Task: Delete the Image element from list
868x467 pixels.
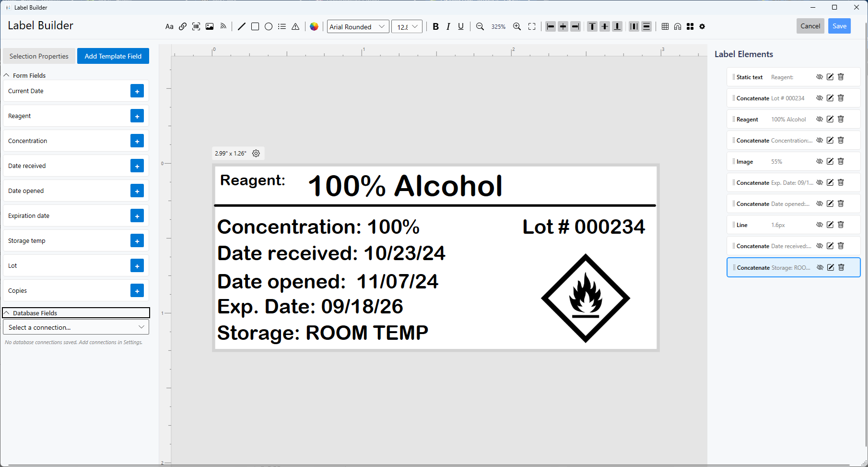Action: pyautogui.click(x=841, y=161)
